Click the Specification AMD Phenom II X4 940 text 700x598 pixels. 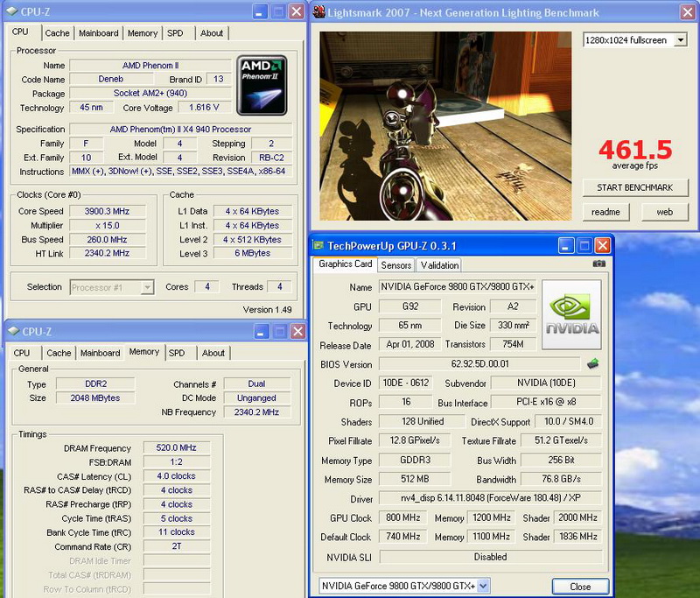pos(180,129)
